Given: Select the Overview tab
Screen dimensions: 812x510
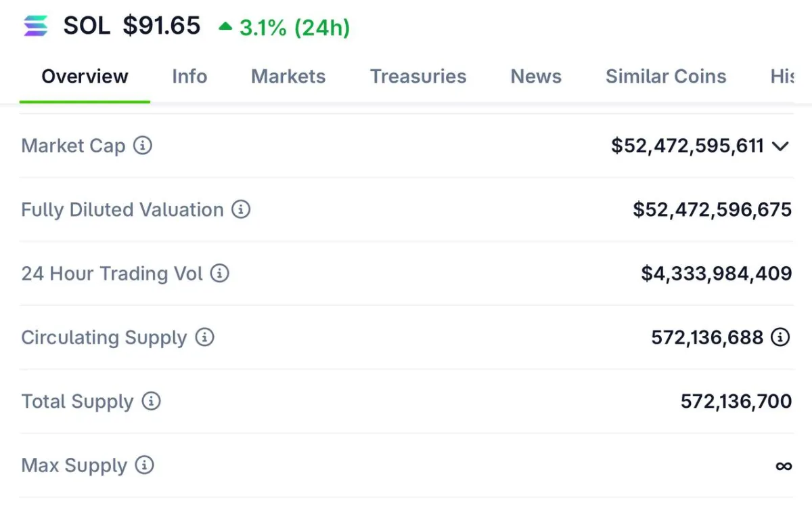Looking at the screenshot, I should pos(85,77).
